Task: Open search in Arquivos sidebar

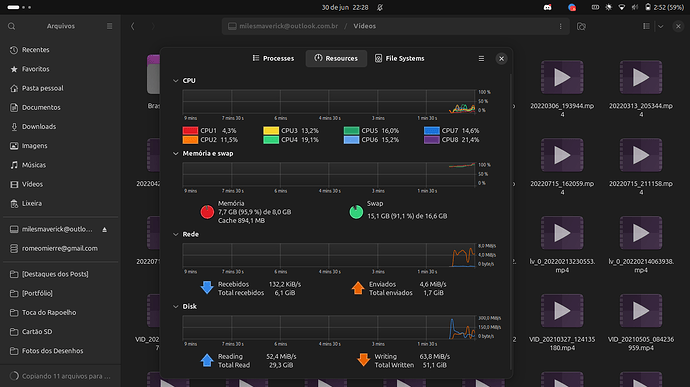Action: pos(11,26)
